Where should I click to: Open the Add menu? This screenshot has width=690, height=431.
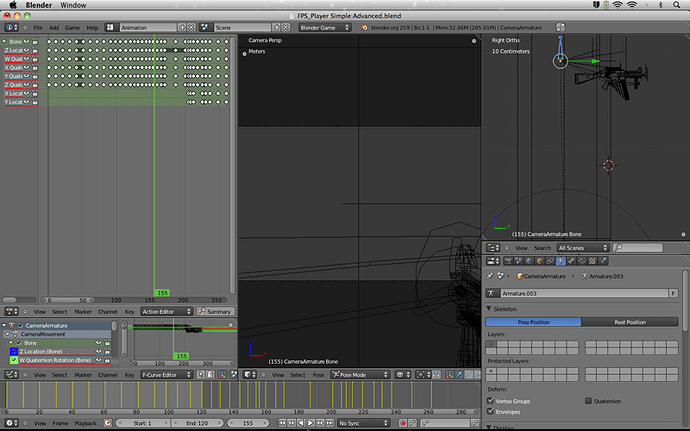click(x=54, y=27)
